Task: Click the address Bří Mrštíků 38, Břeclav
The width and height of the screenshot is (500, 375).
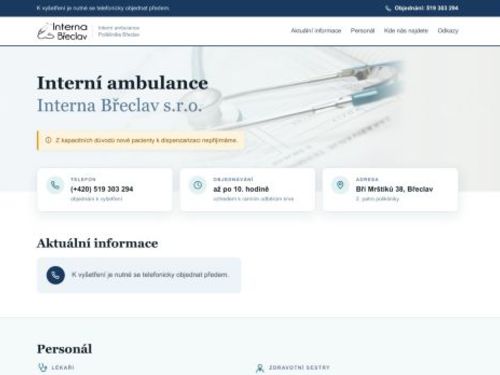Action: [x=394, y=189]
